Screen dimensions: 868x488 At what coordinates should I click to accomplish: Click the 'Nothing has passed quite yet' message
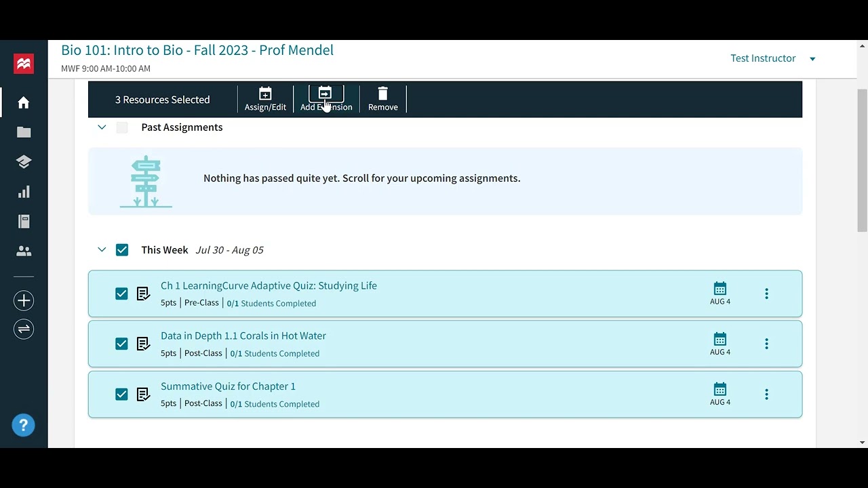[362, 178]
